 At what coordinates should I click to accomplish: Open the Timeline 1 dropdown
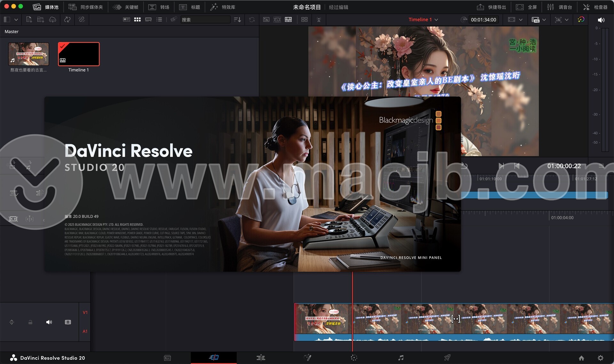pos(423,20)
